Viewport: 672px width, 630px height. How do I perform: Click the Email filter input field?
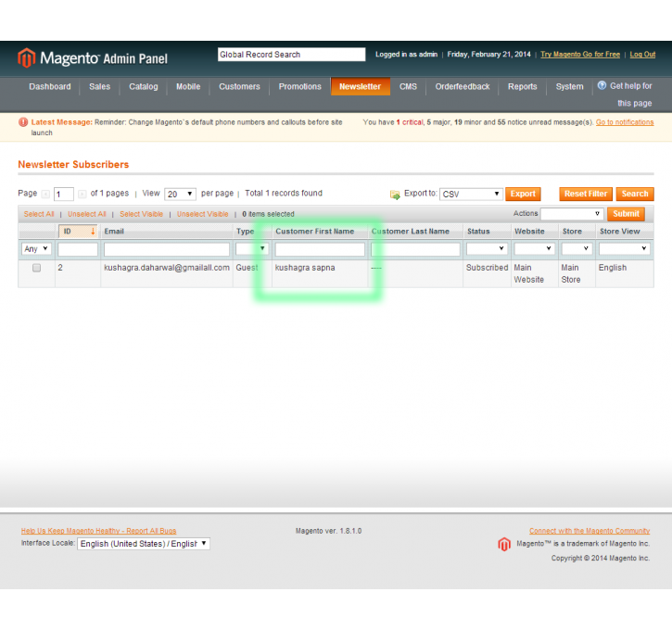coord(167,249)
